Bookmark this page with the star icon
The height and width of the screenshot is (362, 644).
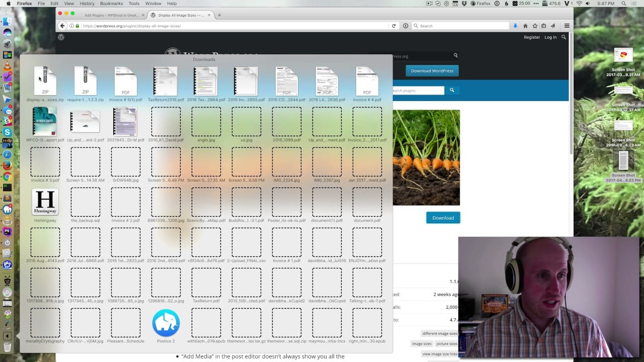pyautogui.click(x=535, y=26)
